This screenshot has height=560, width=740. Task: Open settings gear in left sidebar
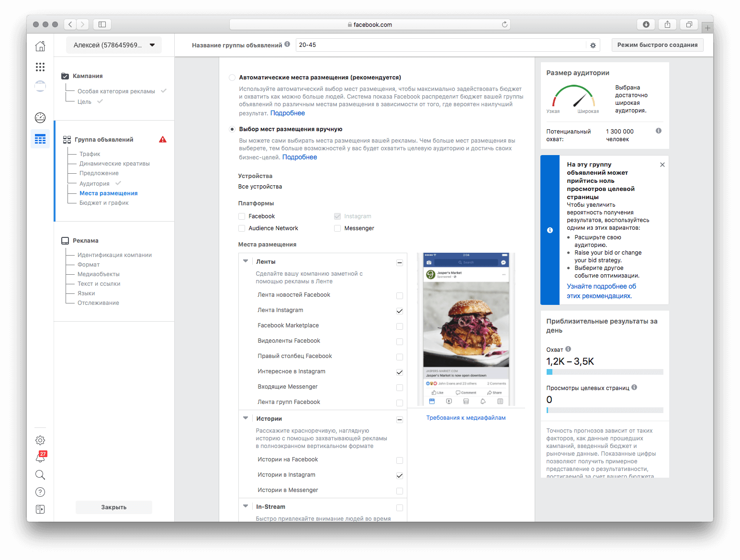pyautogui.click(x=40, y=440)
